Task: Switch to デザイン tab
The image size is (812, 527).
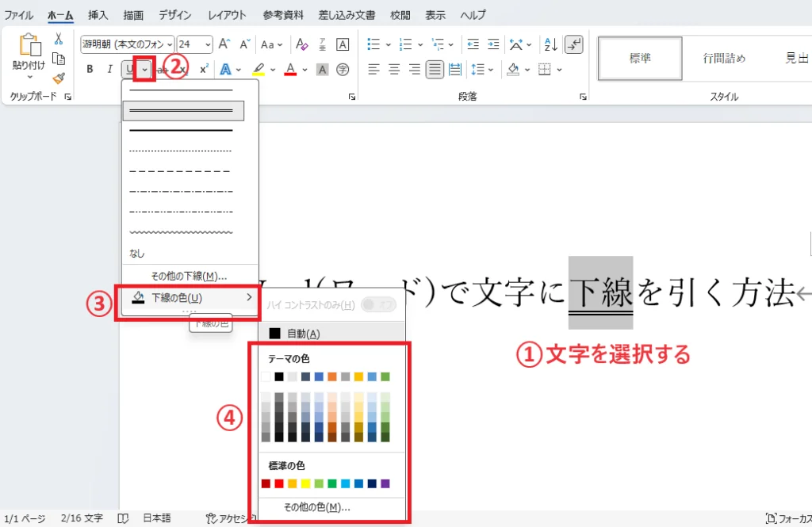Action: click(x=174, y=15)
